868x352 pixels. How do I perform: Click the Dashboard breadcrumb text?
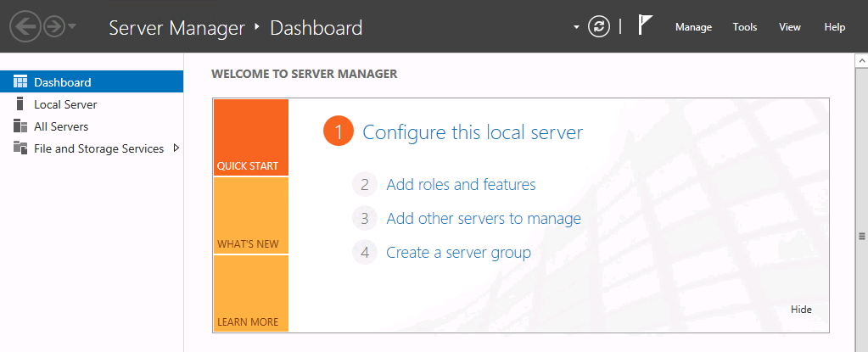click(x=316, y=28)
